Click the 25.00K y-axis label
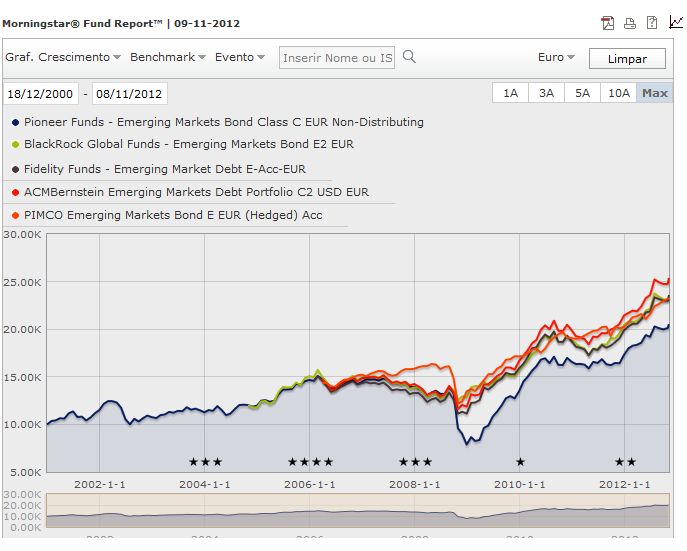 (x=22, y=283)
